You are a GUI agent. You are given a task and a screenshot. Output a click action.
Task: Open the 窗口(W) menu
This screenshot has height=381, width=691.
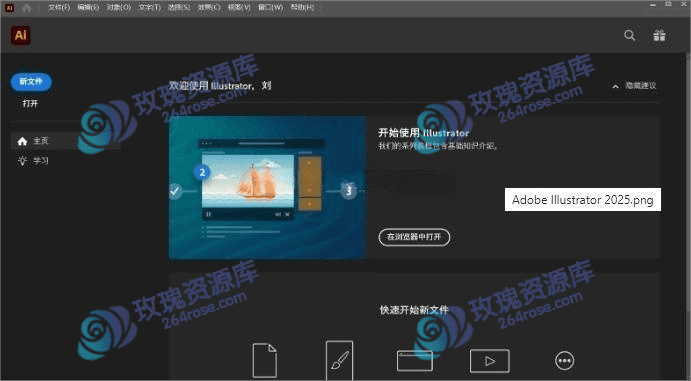pyautogui.click(x=270, y=7)
